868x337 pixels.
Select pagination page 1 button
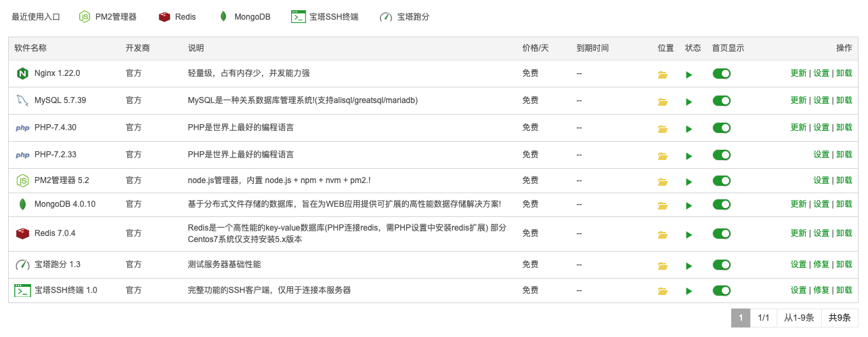tap(741, 318)
